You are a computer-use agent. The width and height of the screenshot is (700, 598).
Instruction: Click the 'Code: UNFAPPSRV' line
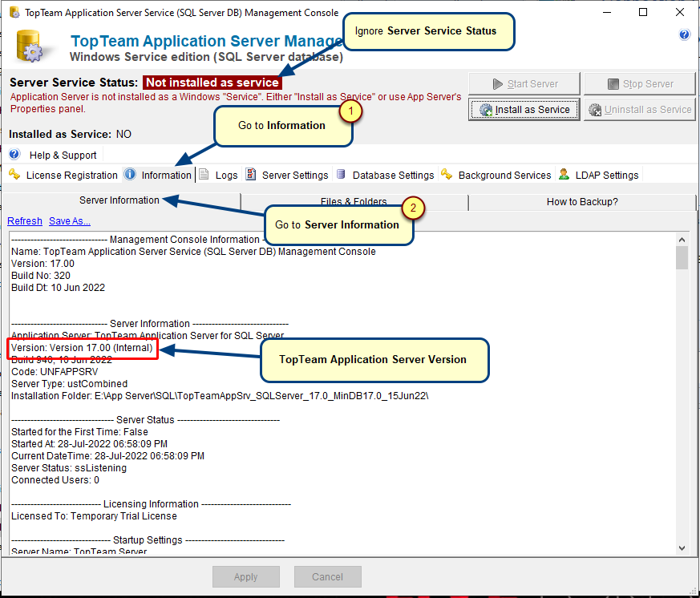(55, 372)
